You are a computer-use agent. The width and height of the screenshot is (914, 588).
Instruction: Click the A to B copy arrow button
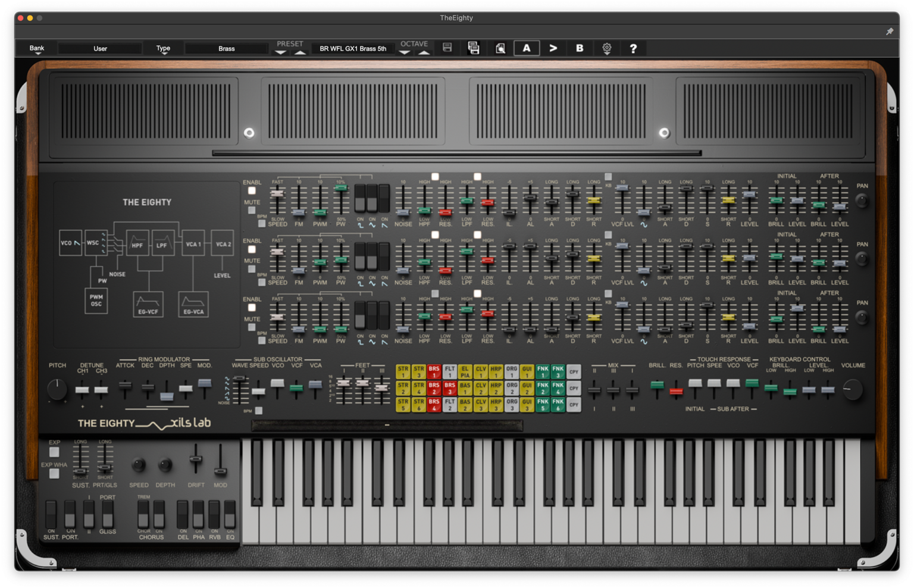tap(553, 48)
